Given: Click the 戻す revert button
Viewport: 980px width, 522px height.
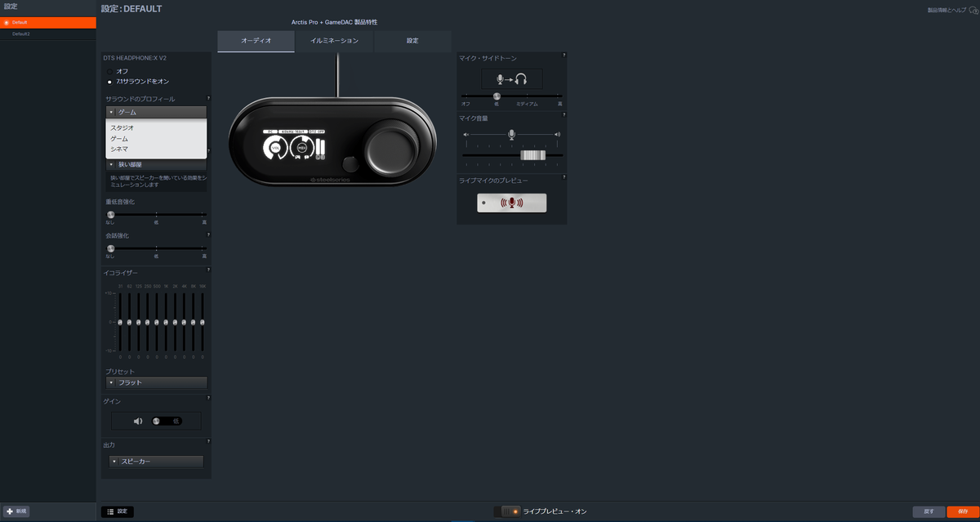Looking at the screenshot, I should click(929, 511).
